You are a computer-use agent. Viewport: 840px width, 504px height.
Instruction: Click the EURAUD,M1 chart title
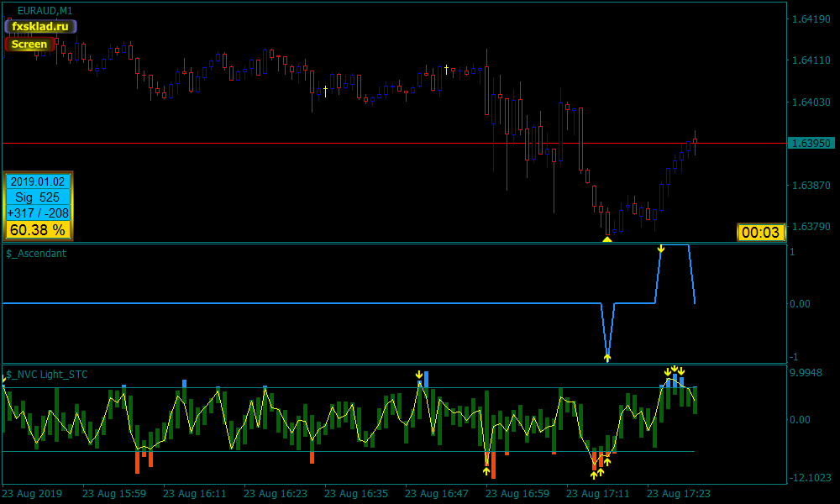(45, 10)
